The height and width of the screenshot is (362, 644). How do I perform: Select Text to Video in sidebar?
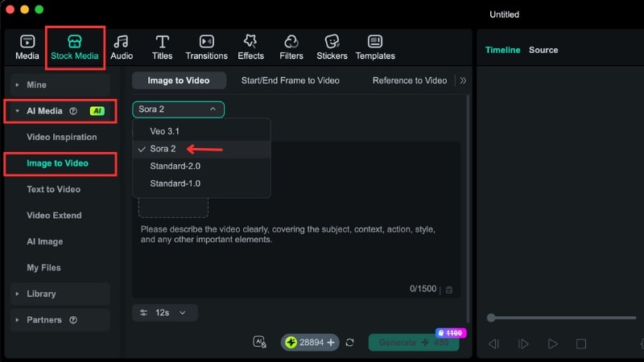pyautogui.click(x=54, y=189)
